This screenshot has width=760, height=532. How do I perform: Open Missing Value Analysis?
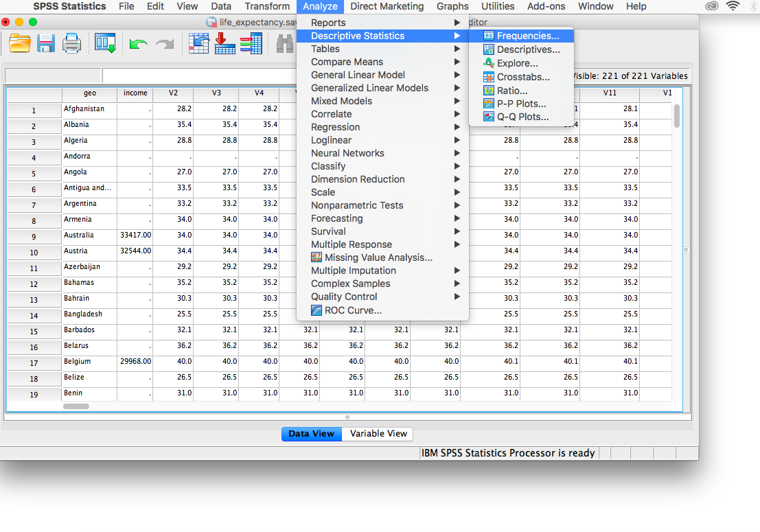click(382, 258)
